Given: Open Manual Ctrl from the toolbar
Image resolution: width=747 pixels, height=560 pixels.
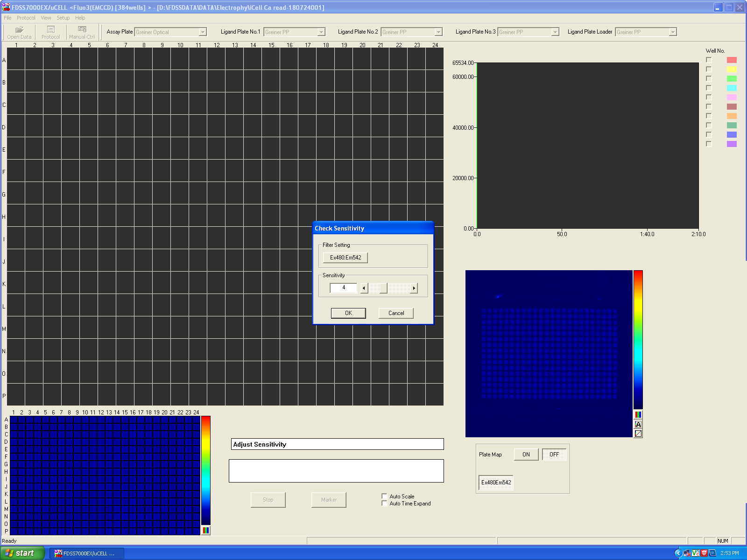Looking at the screenshot, I should pyautogui.click(x=82, y=32).
